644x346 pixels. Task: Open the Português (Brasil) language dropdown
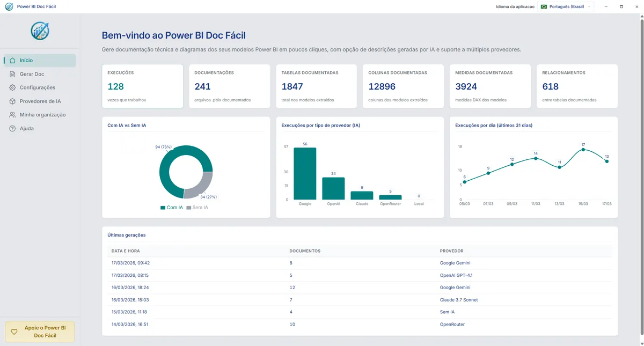point(566,6)
